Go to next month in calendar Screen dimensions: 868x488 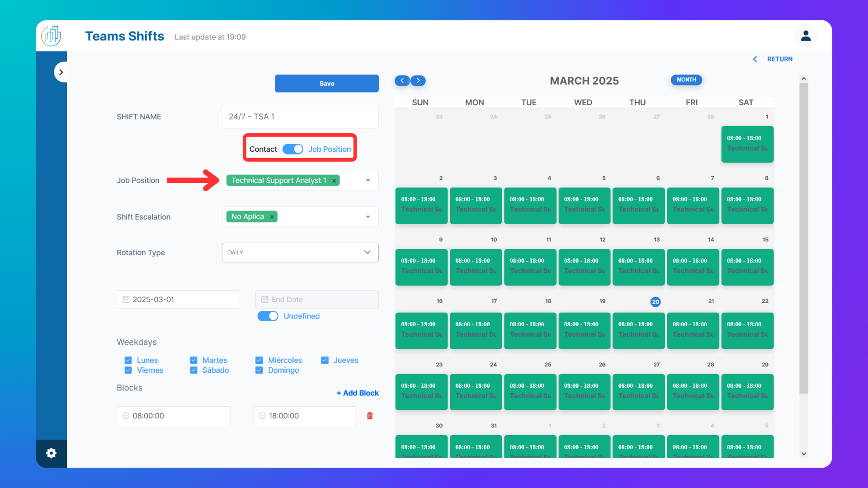coord(418,80)
